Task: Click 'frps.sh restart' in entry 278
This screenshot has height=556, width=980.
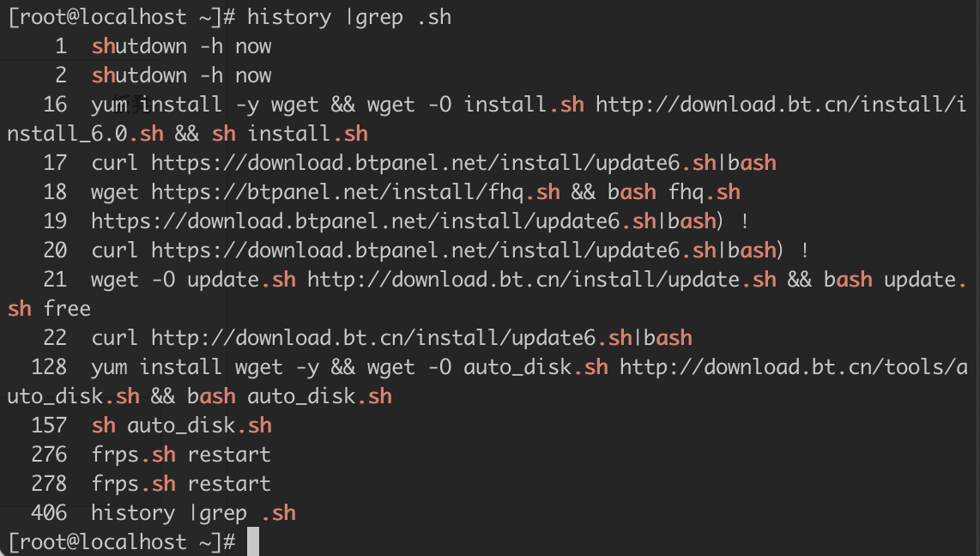Action: point(181,484)
